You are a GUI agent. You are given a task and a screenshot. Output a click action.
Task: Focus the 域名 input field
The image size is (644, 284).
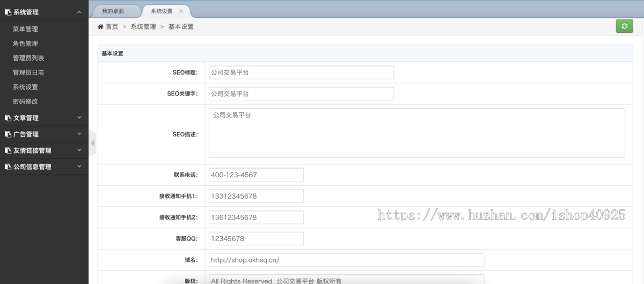pyautogui.click(x=347, y=260)
